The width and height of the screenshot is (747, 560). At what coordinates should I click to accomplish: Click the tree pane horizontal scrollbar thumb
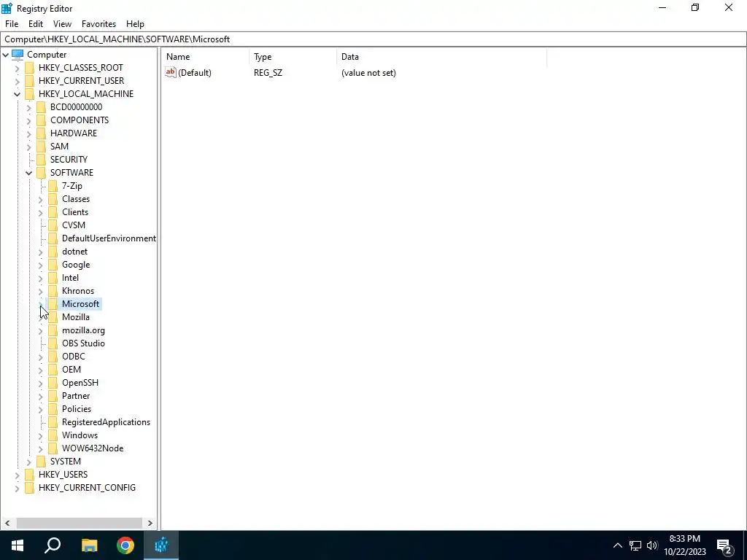(79, 523)
